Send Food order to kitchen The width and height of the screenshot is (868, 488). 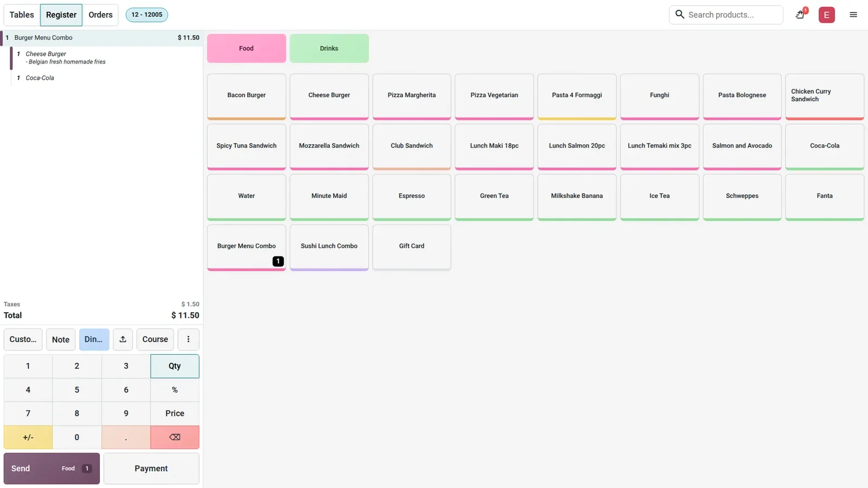tap(52, 468)
